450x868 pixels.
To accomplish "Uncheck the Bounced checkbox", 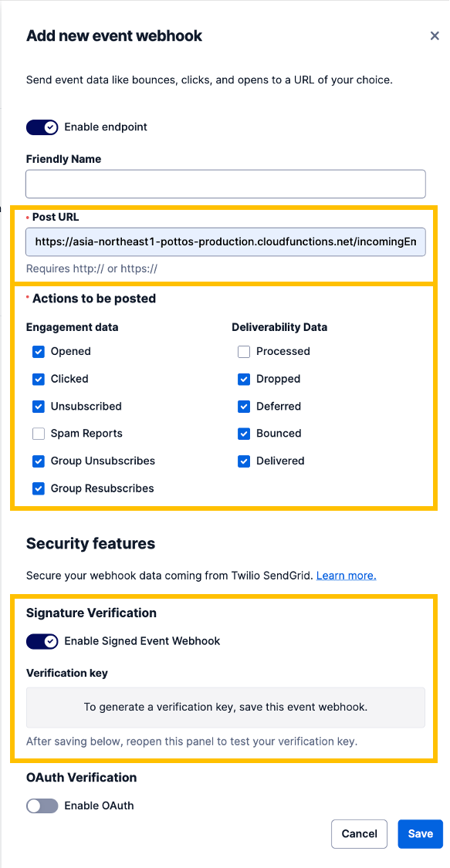I will [244, 434].
